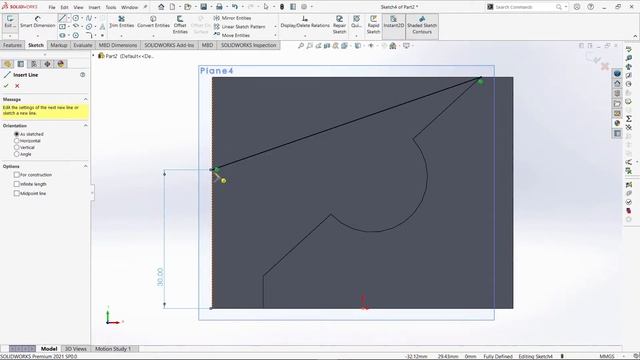
Task: Click the Offset Entities tool
Action: point(180,25)
